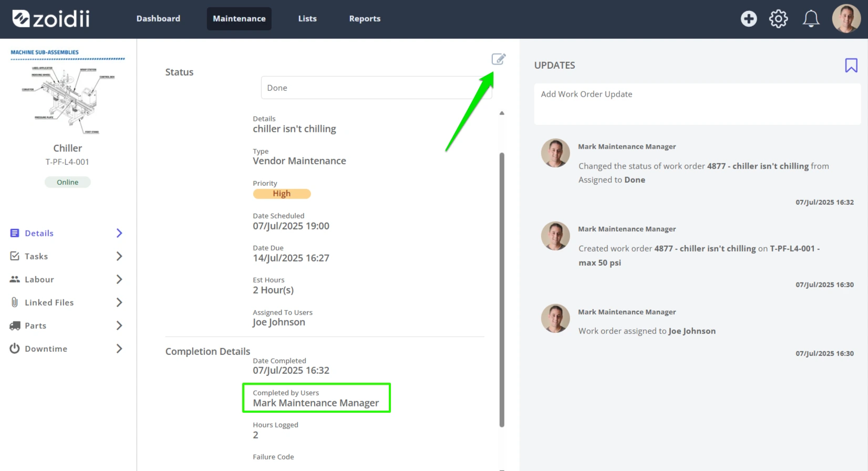Click the Tasks checkbox icon

15,256
